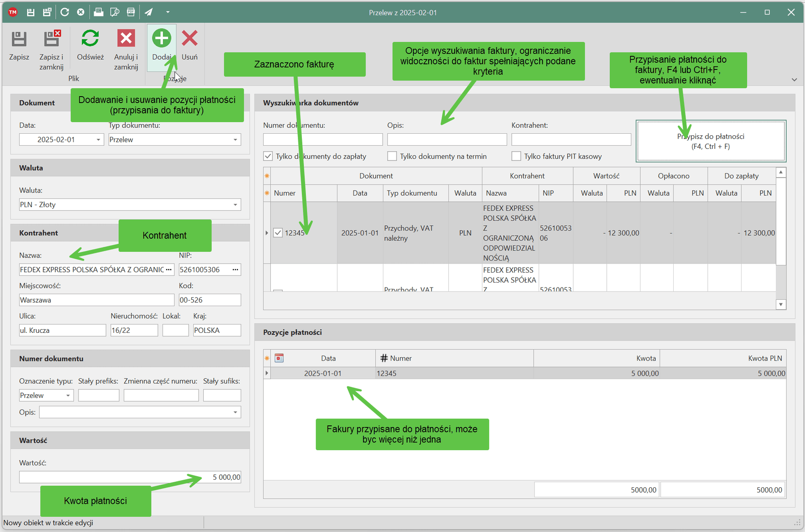Remove position using the red Usuń icon
Screen dimensions: 805x532
190,39
